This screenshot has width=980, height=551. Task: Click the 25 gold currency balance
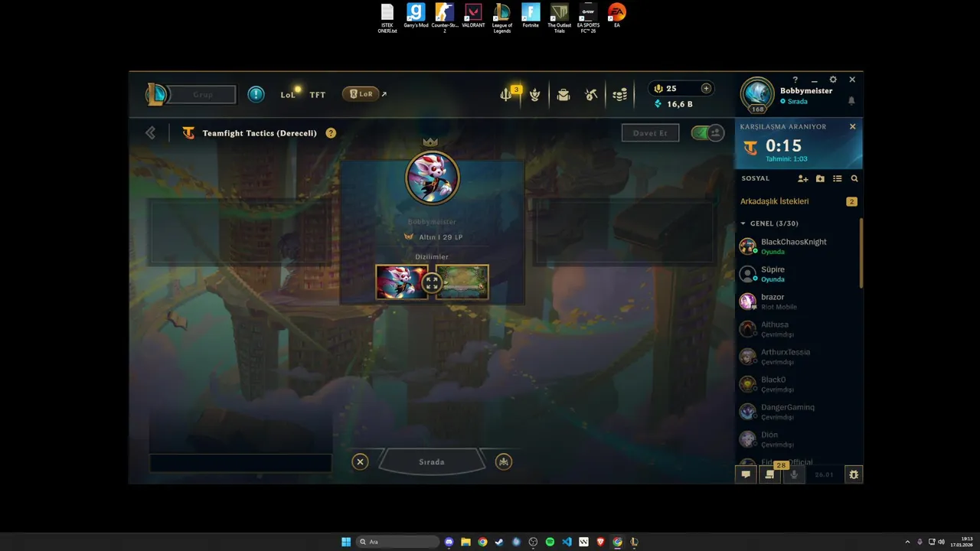click(x=665, y=88)
